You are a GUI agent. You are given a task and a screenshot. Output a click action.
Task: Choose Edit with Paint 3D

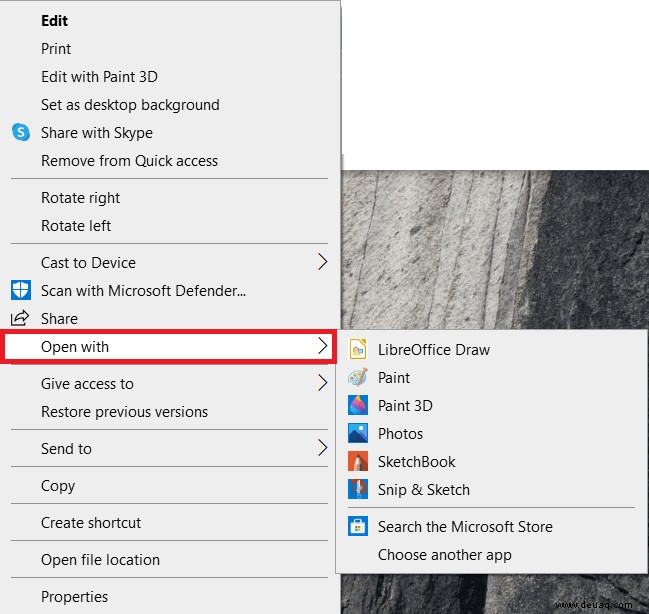tap(170, 77)
